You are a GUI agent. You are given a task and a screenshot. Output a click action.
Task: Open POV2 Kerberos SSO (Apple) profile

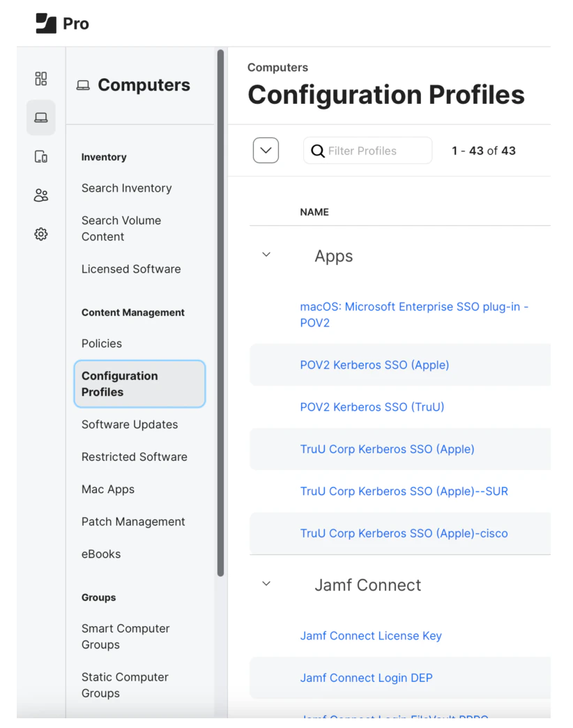point(374,365)
